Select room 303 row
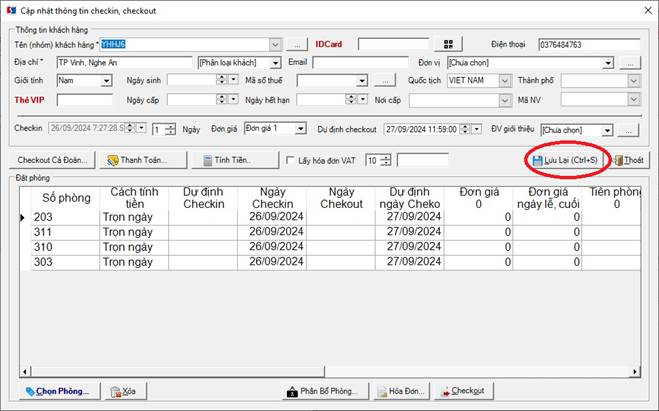 pos(330,262)
